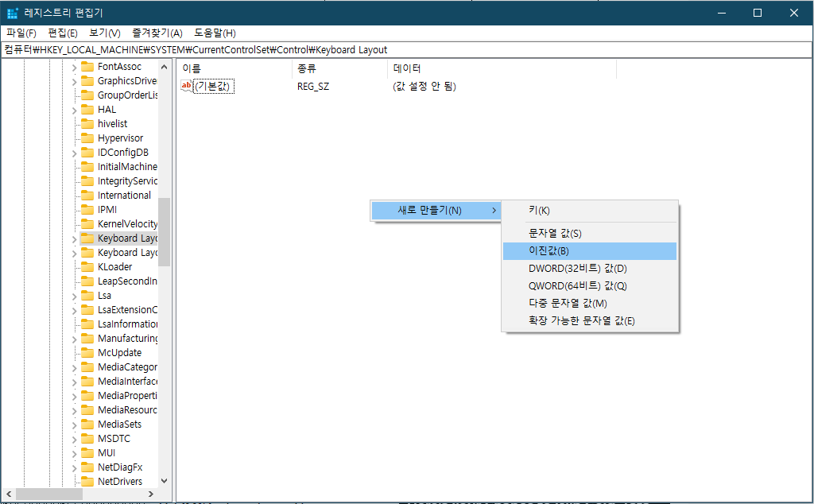Select the MSDTC key folder icon
Image resolution: width=814 pixels, height=504 pixels.
tap(87, 438)
